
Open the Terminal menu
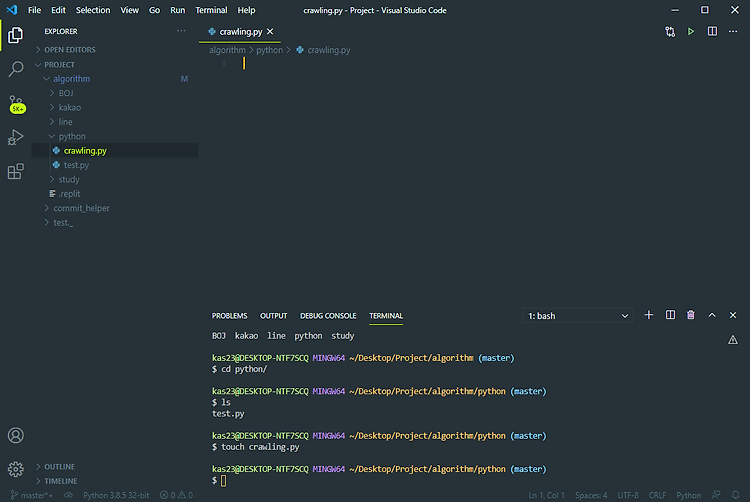[211, 10]
